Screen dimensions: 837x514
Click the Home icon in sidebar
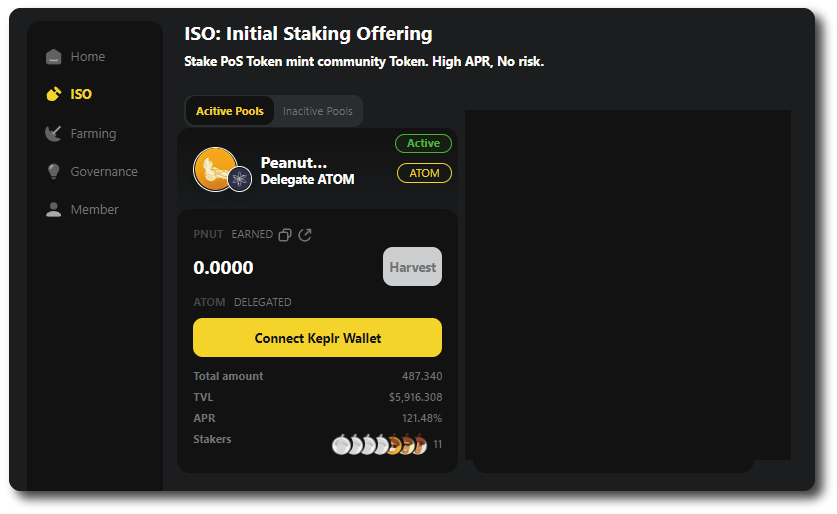[x=54, y=57]
